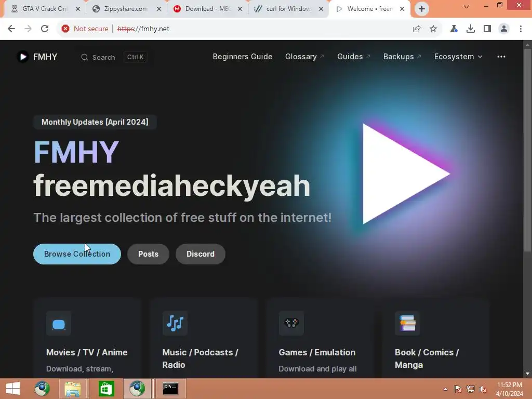Screen dimensions: 532x399
Task: Switch to curl for Windows tab
Action: (288, 9)
